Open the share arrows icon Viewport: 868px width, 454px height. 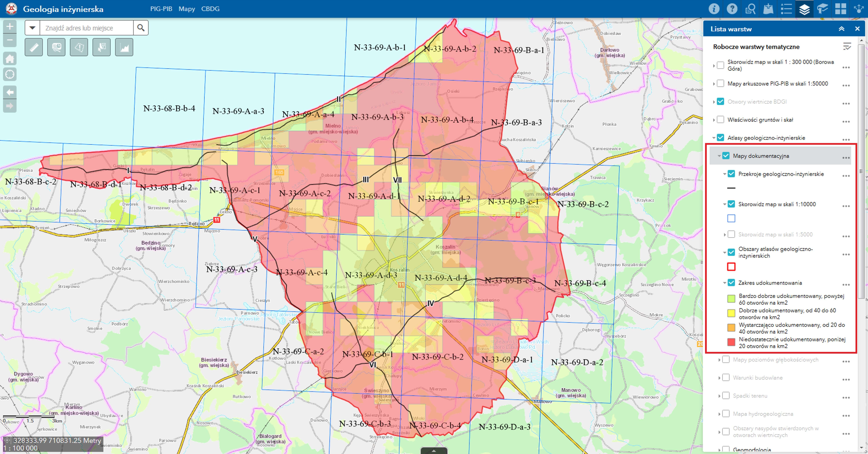[x=859, y=9]
